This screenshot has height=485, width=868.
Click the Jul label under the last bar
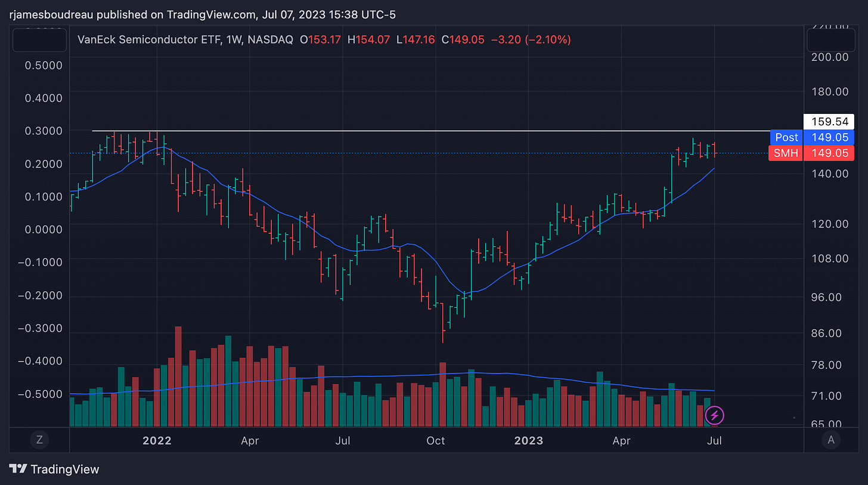click(x=715, y=441)
